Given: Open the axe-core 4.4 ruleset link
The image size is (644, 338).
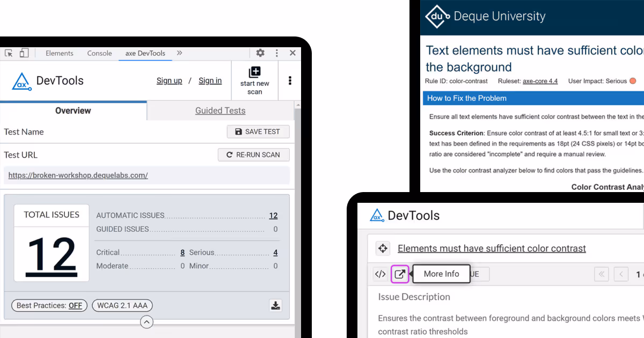Looking at the screenshot, I should (x=540, y=81).
